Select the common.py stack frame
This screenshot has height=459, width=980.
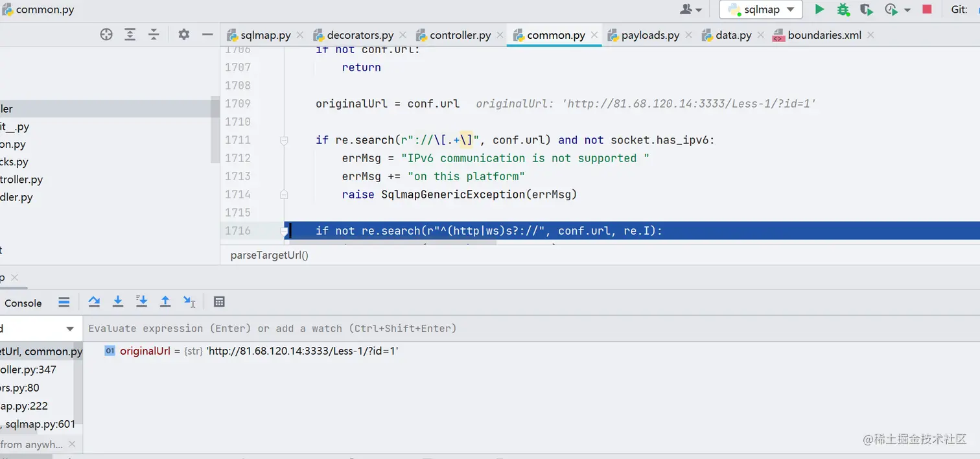(x=40, y=351)
